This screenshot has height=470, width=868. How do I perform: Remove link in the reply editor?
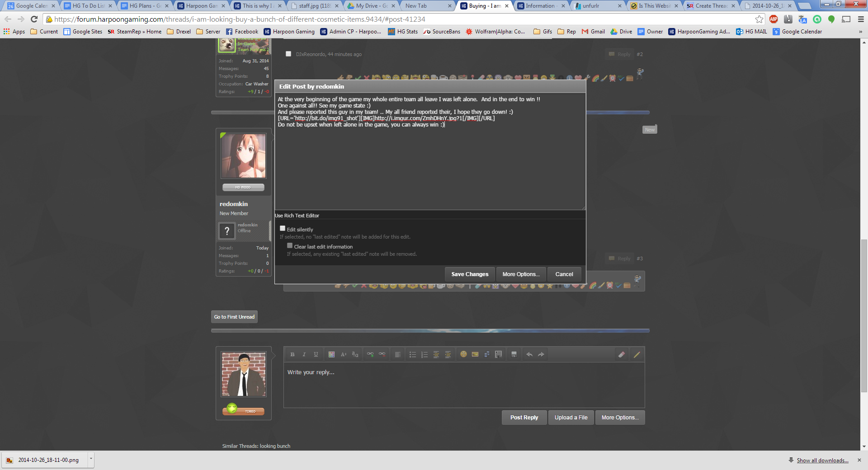[x=382, y=355]
